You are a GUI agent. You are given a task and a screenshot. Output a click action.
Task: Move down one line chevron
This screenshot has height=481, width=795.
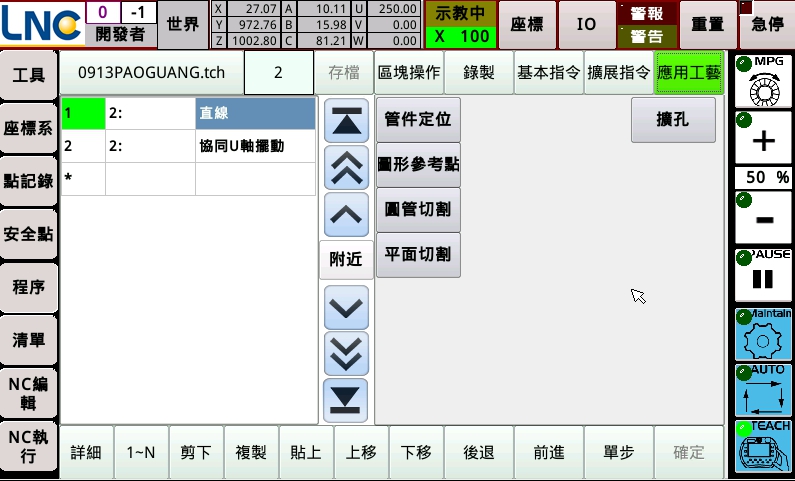pos(346,308)
